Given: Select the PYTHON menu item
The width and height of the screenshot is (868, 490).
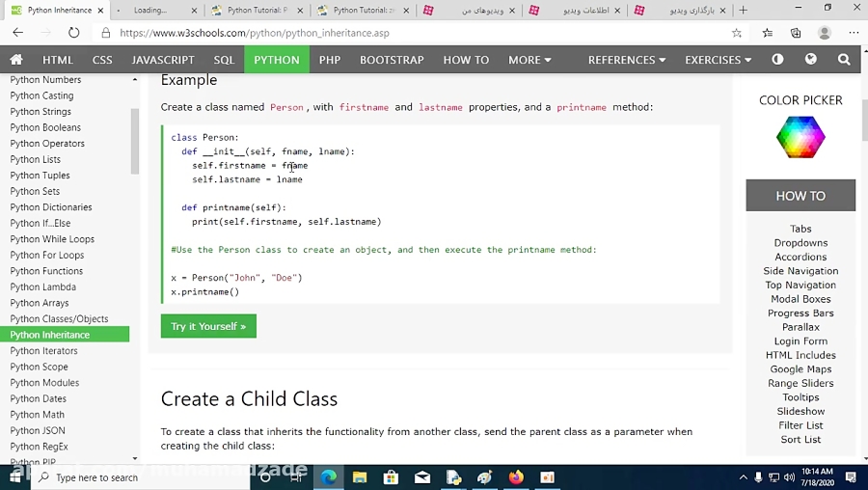Looking at the screenshot, I should (276, 59).
